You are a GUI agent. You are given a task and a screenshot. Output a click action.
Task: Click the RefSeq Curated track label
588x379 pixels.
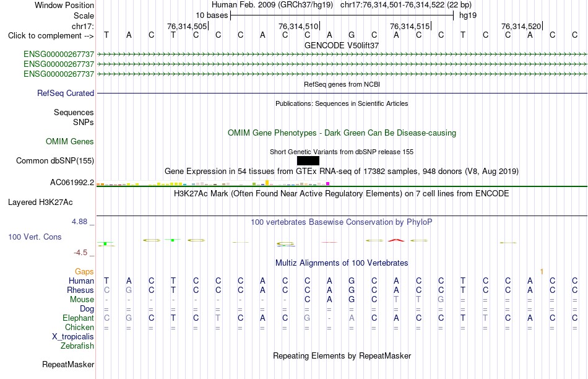point(66,93)
